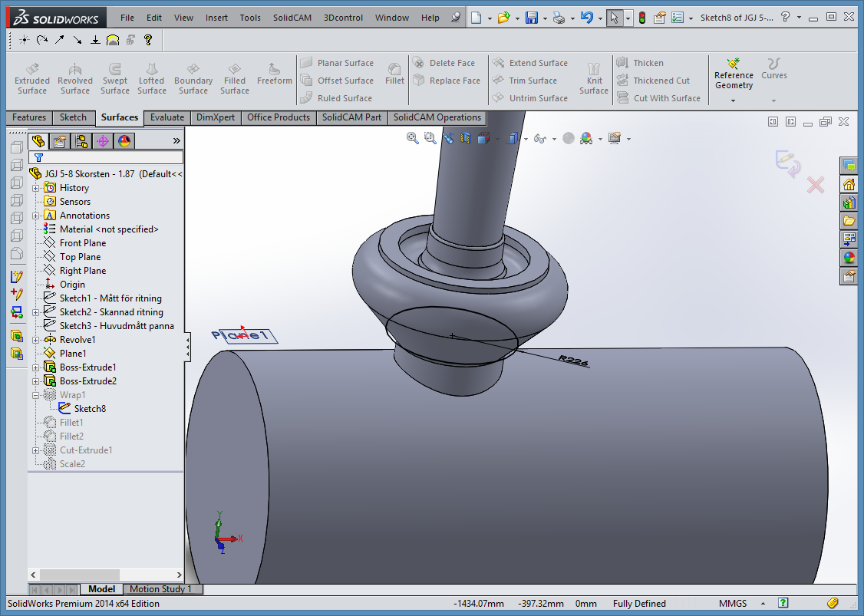
Task: Open the File menu
Action: click(x=127, y=18)
